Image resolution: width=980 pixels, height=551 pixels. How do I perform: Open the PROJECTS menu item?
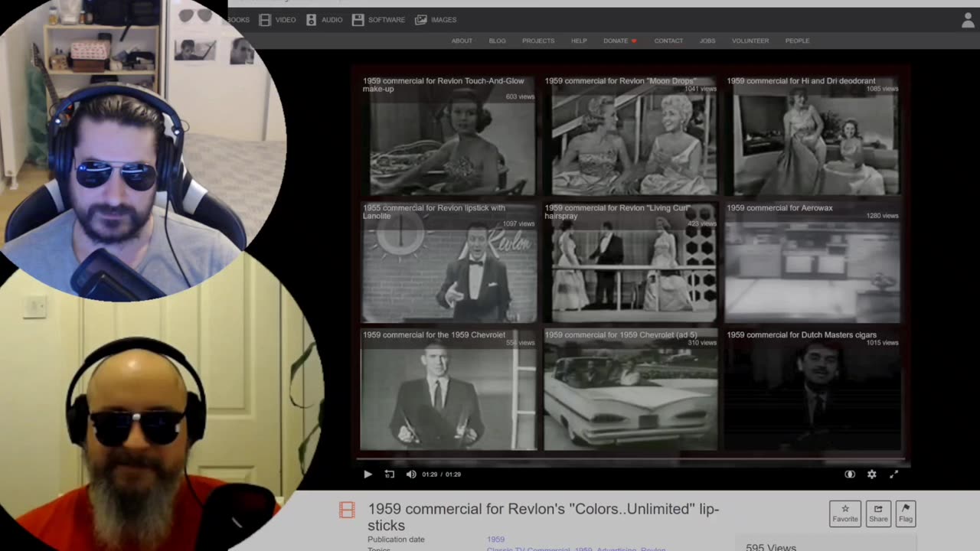[x=538, y=41]
